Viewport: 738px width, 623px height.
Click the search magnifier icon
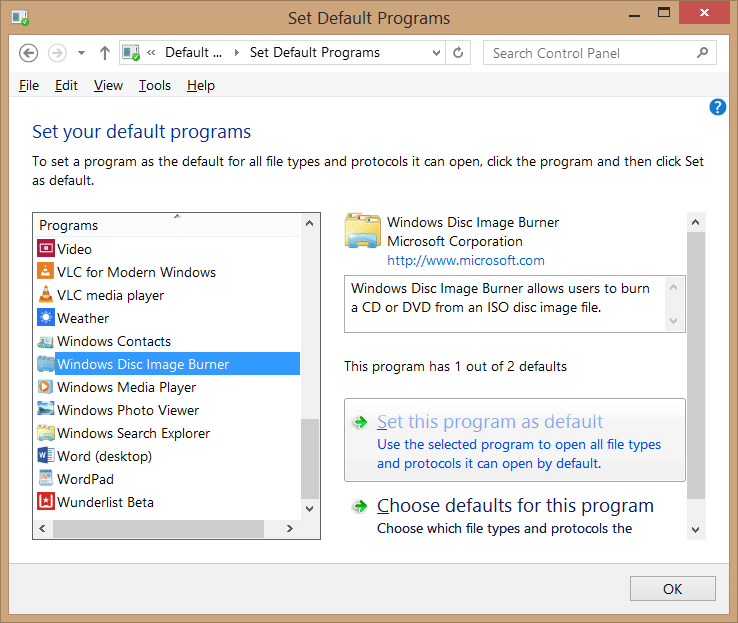click(x=703, y=53)
